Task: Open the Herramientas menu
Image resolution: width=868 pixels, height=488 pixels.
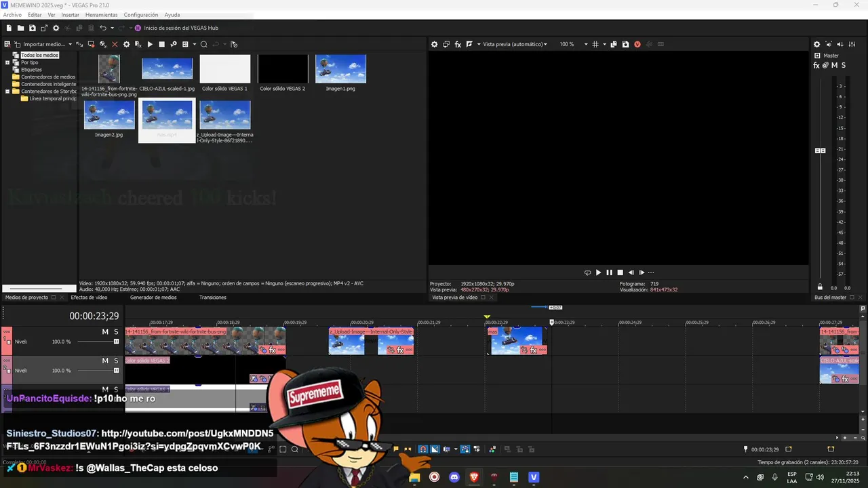Action: [x=101, y=15]
